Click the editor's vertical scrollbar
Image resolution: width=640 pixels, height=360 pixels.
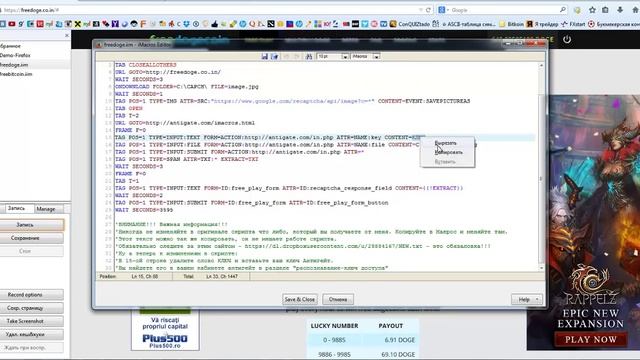(x=542, y=167)
